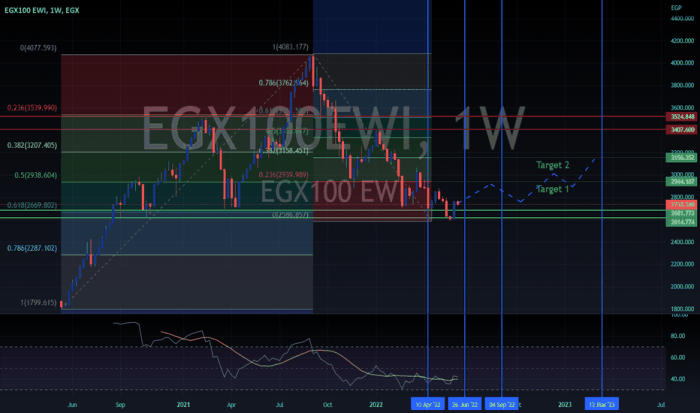Image resolution: width=700 pixels, height=413 pixels.
Task: Click the 0(4077.593) Fibonacci level label
Action: 38,48
